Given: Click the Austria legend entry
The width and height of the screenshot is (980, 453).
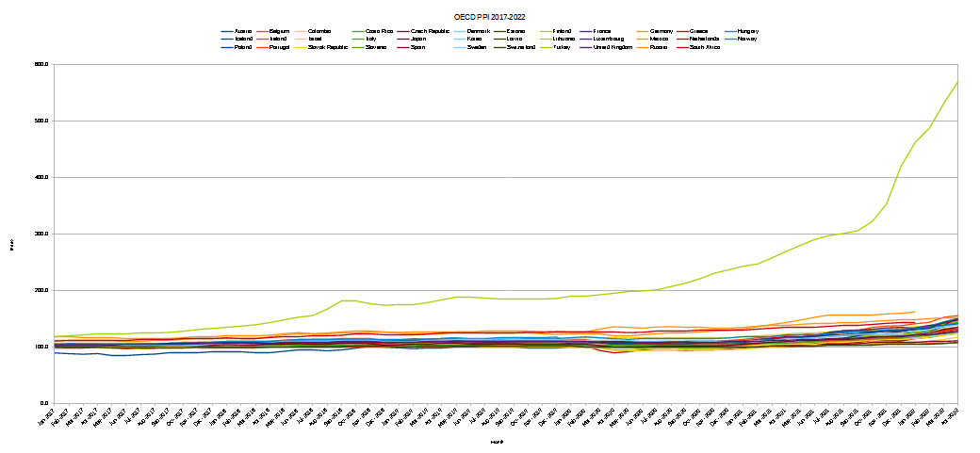Looking at the screenshot, I should coord(243,31).
